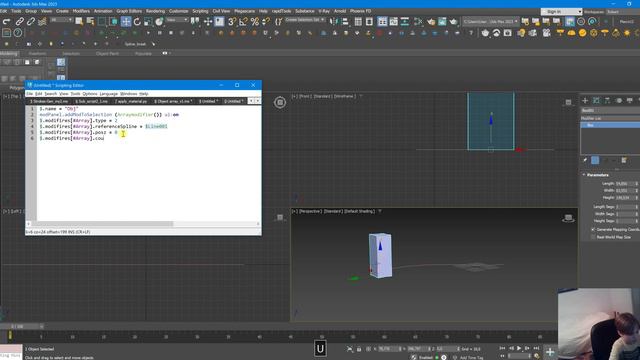The image size is (640, 360).
Task: Click the Go to Start playback button
Action: coord(502,348)
